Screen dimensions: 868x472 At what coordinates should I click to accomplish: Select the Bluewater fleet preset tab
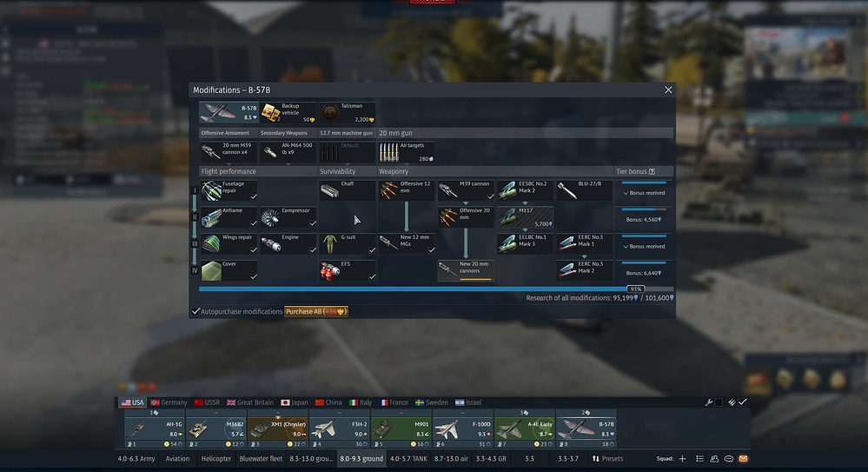click(x=261, y=458)
